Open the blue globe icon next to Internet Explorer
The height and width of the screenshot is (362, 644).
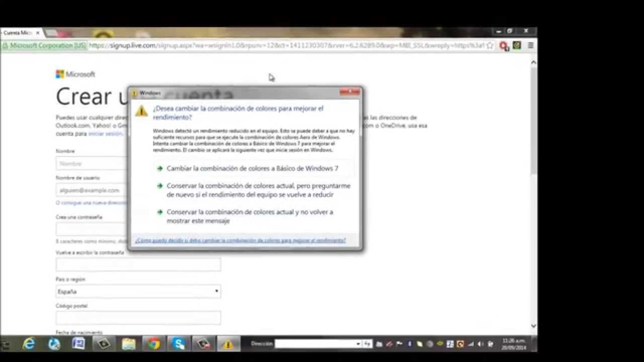[54, 344]
